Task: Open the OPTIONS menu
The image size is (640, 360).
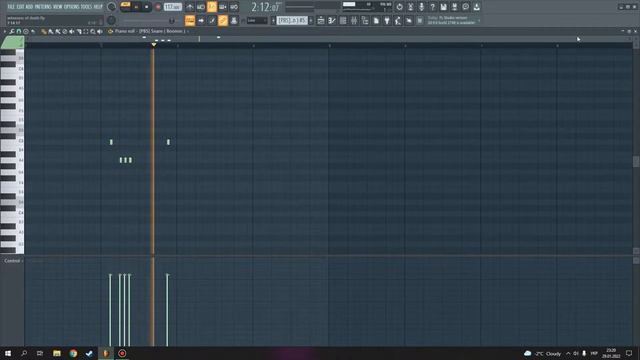Action: pos(72,7)
